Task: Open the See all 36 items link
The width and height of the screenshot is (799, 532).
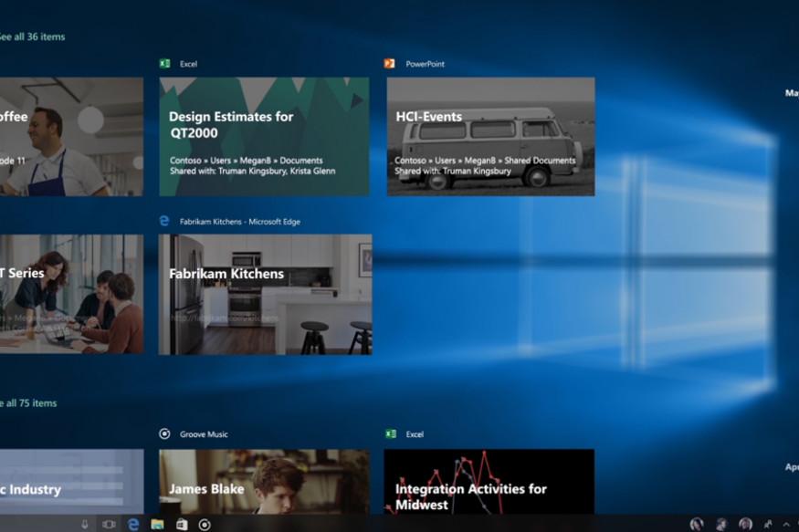Action: click(32, 37)
